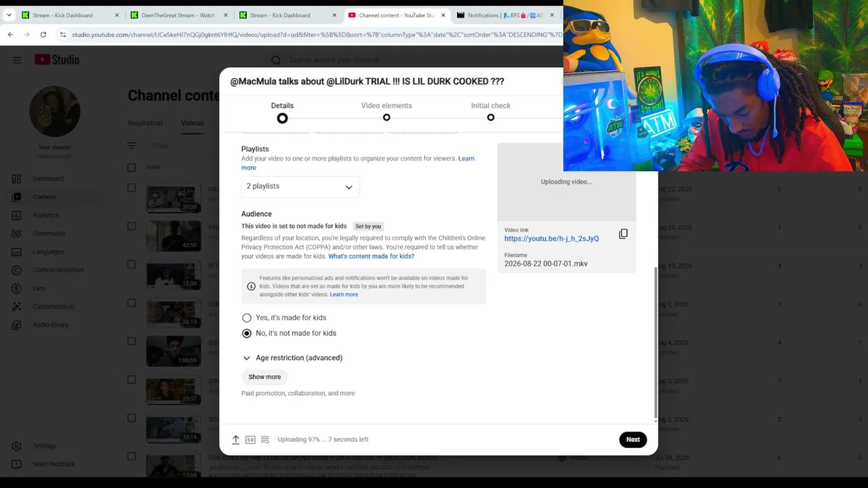Click the Filter field above video list
The width and height of the screenshot is (868, 488).
(160, 146)
